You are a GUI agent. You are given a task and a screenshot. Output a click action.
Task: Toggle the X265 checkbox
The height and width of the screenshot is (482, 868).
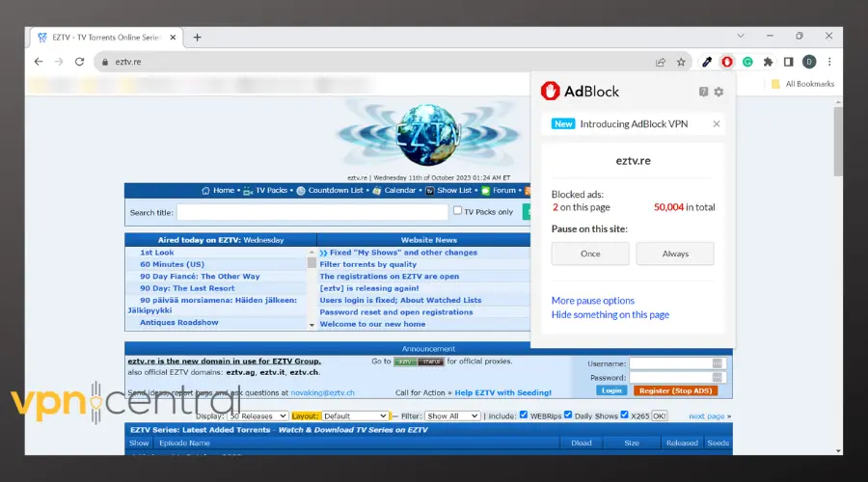click(x=624, y=415)
